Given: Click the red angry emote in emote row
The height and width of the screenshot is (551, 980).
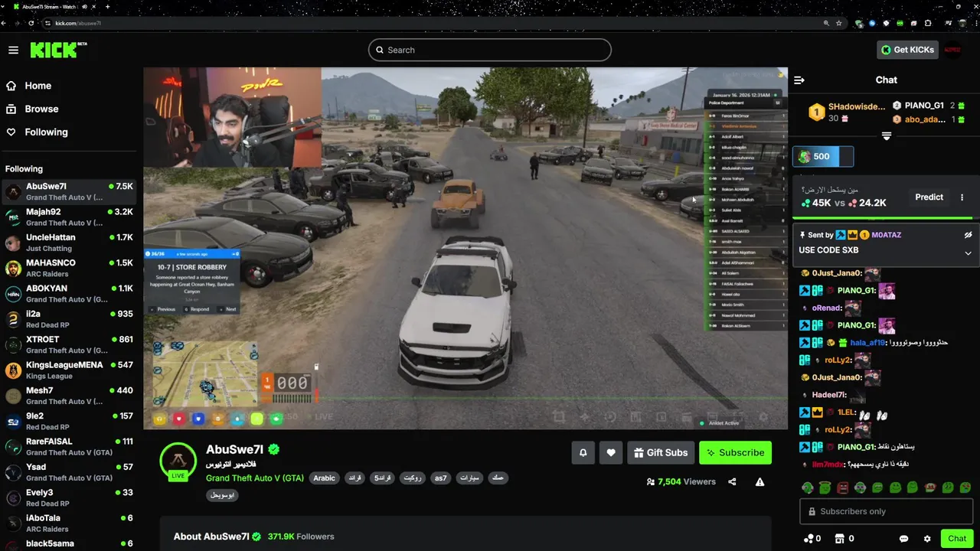Looking at the screenshot, I should (x=842, y=487).
